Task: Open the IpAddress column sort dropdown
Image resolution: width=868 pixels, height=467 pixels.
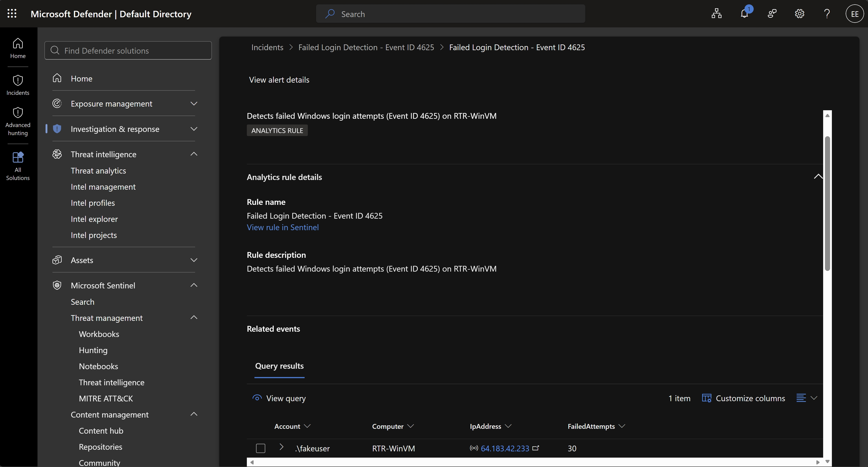Action: (508, 426)
